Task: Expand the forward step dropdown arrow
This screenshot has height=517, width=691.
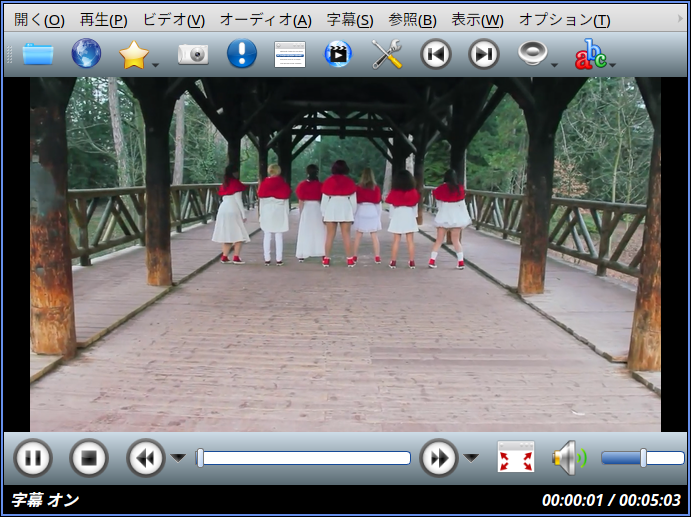Action: 471,458
